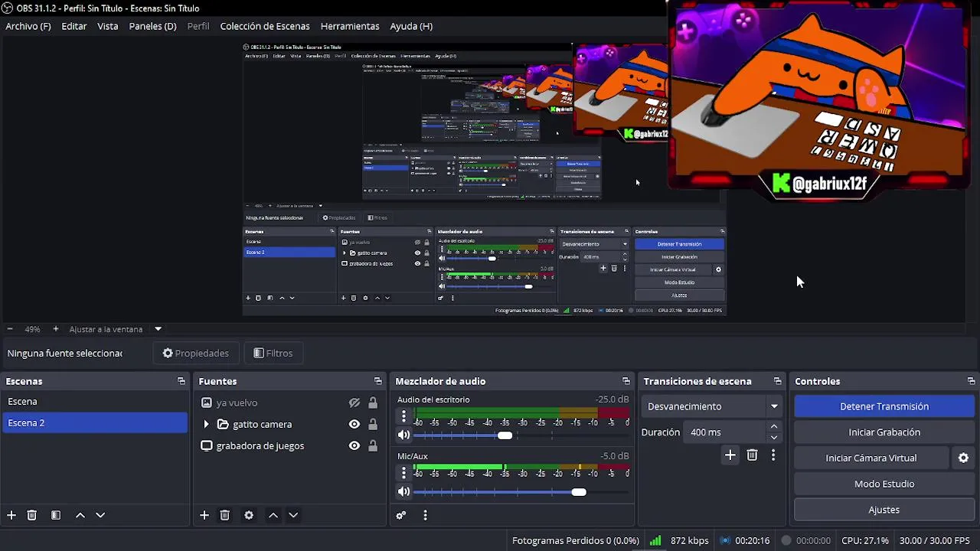The height and width of the screenshot is (551, 980).
Task: Select Escena 2 in scenes list
Action: coord(95,422)
